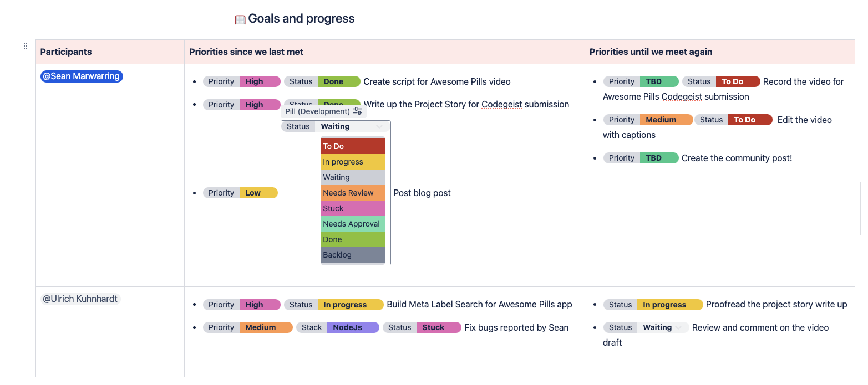Viewport: 868px width, 385px height.
Task: Select Stuck option in dropdown list
Action: [x=352, y=208]
